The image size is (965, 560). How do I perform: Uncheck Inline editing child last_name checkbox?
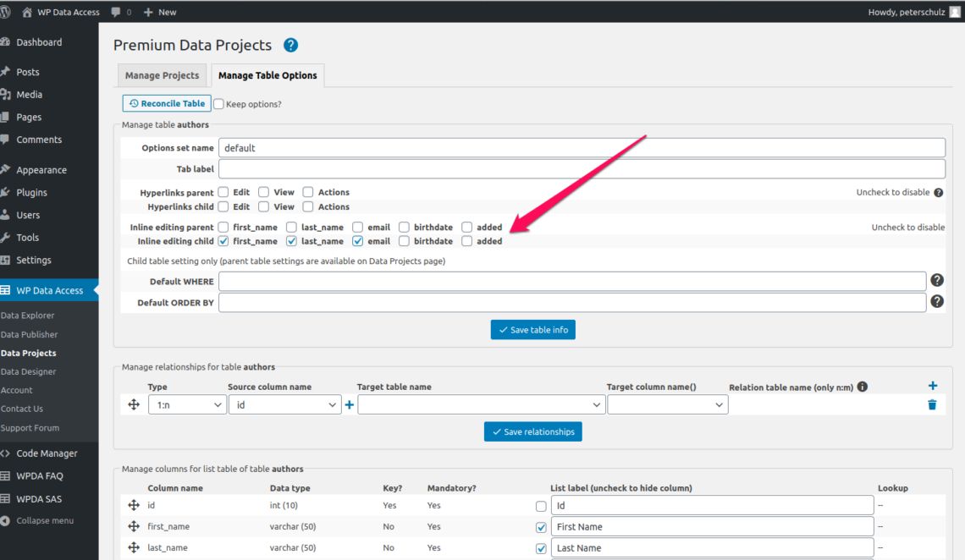coord(292,241)
